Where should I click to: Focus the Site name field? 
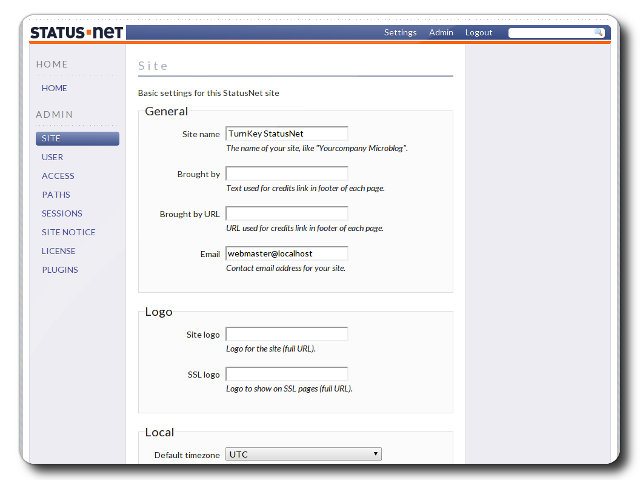pos(286,133)
